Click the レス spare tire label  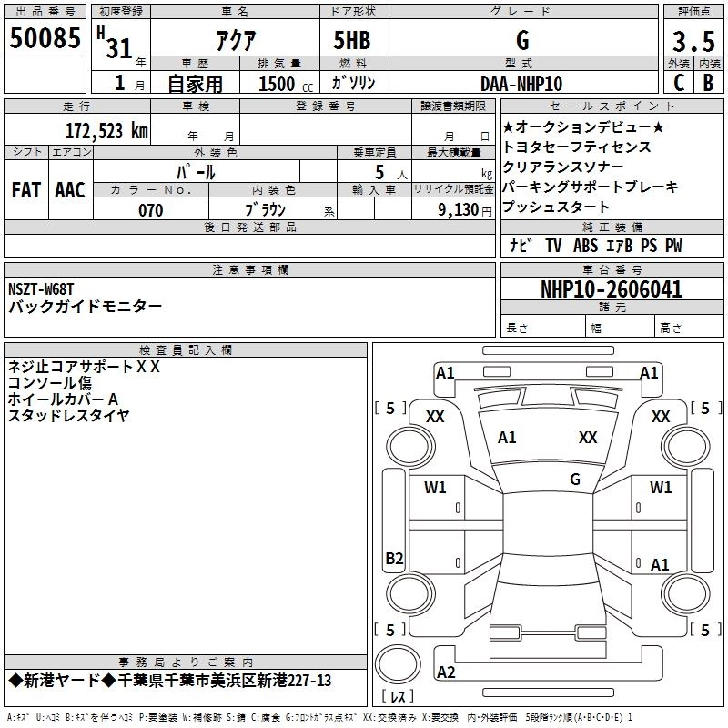click(398, 696)
